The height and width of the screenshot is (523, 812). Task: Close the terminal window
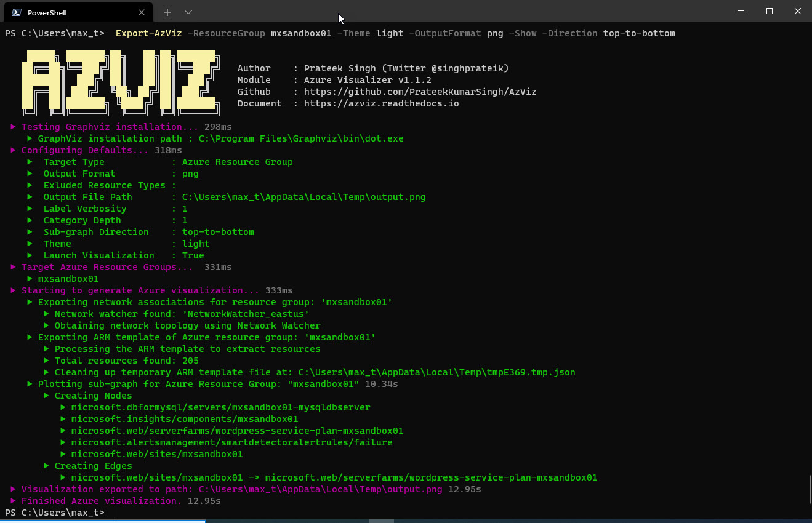(798, 11)
